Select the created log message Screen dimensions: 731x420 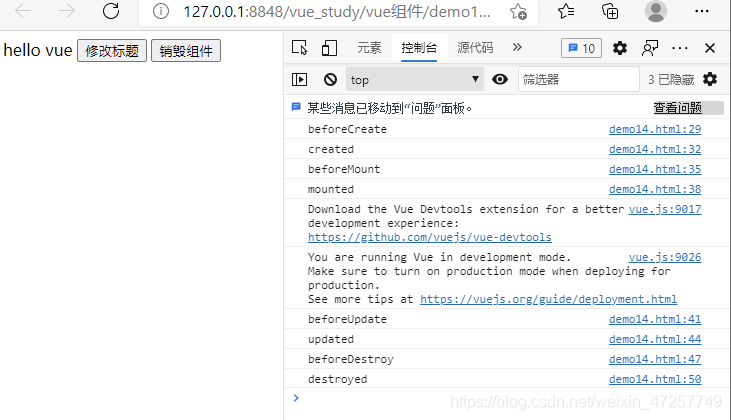click(x=331, y=149)
